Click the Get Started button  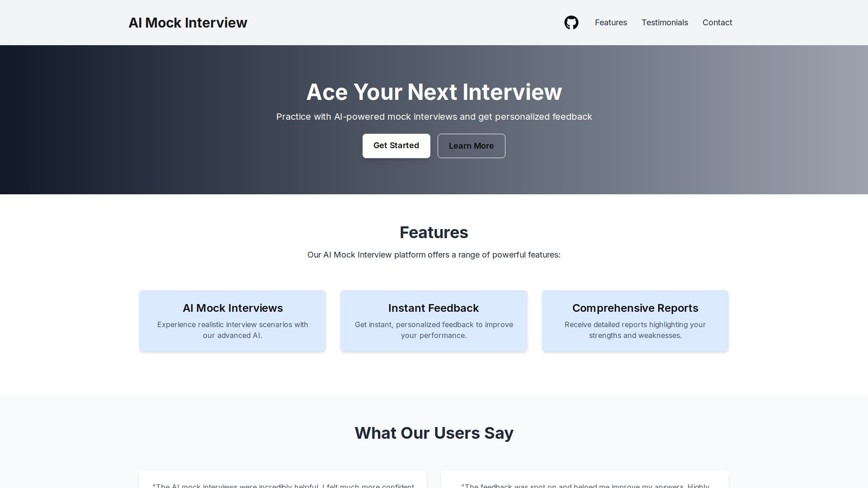tap(396, 145)
